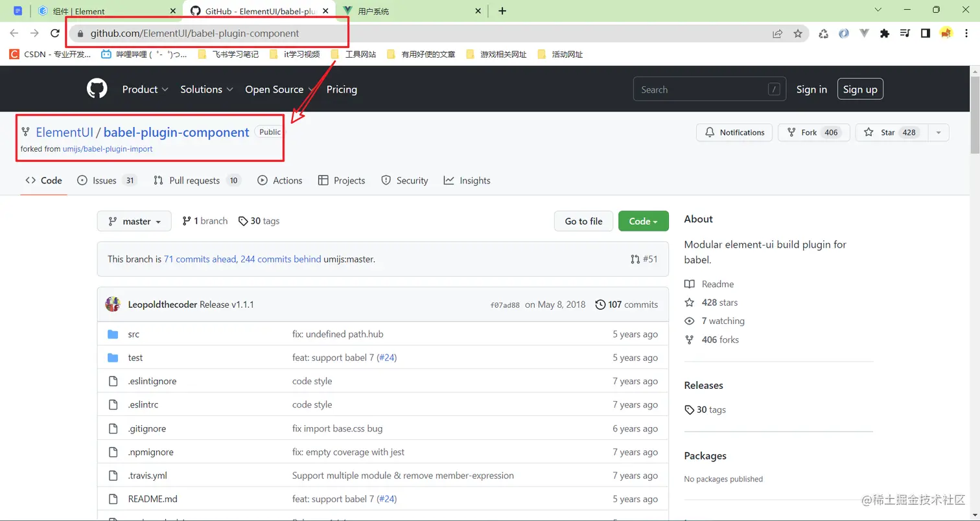
Task: Open the tab search chevron in title bar
Action: tap(879, 10)
